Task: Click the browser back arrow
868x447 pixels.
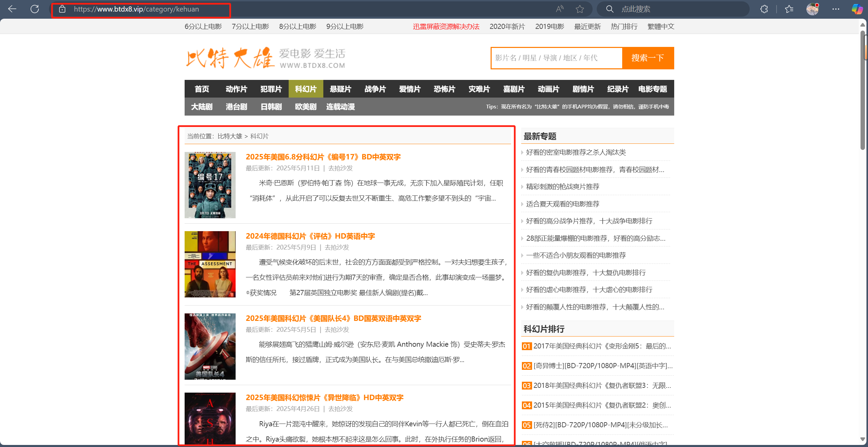Action: tap(12, 9)
